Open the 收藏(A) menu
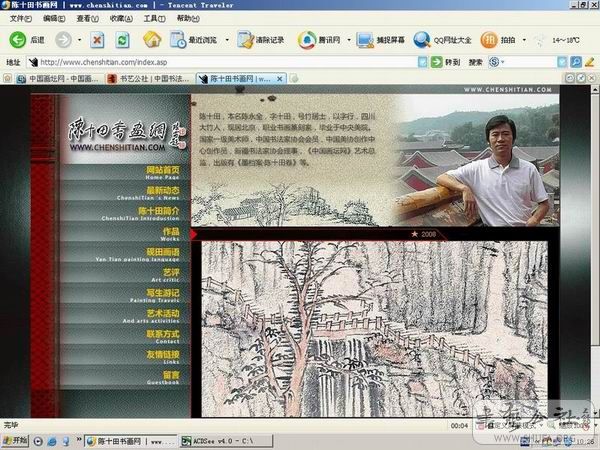 click(121, 18)
